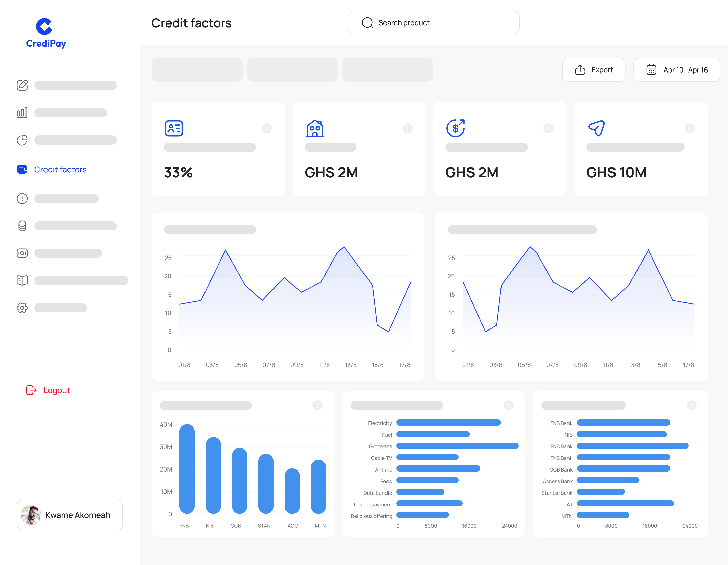Image resolution: width=728 pixels, height=565 pixels.
Task: Select the edit/pencil icon in the sidebar
Action: coord(22,85)
